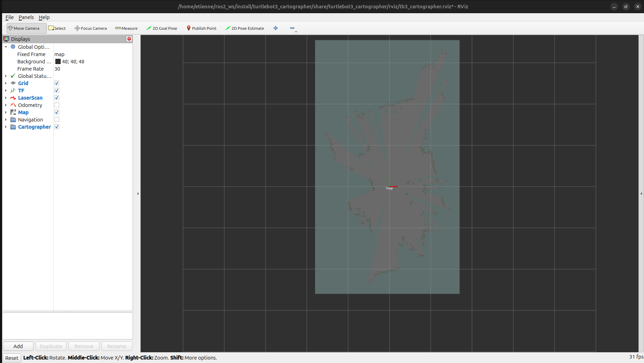The width and height of the screenshot is (644, 363).
Task: Select the 2D Pose Estimate tool
Action: 245,28
